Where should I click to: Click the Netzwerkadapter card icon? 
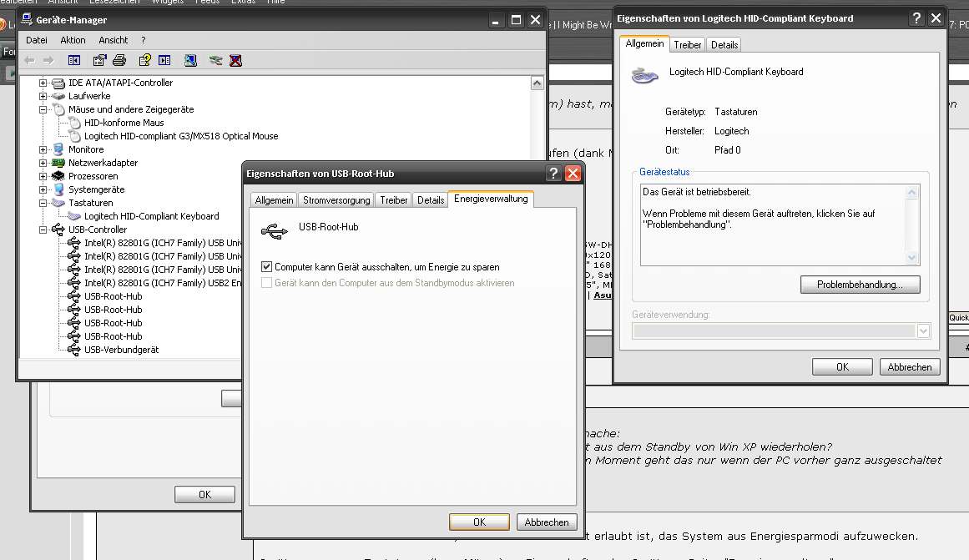58,163
